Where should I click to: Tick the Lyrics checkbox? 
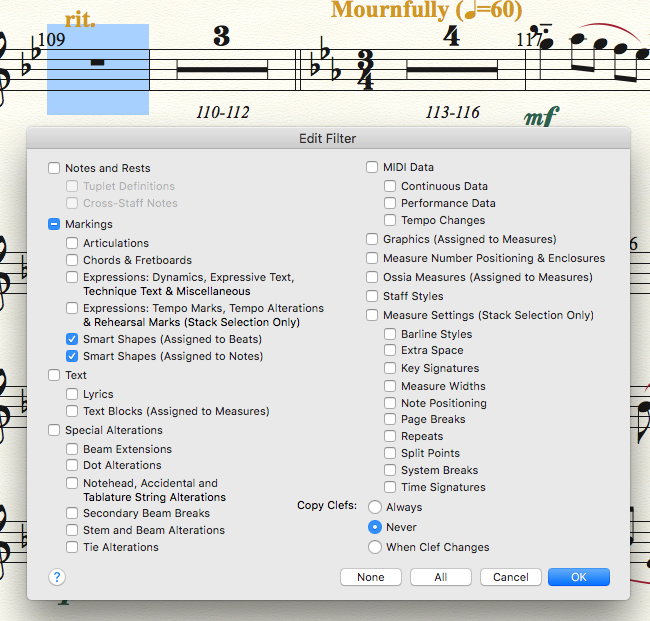point(72,394)
